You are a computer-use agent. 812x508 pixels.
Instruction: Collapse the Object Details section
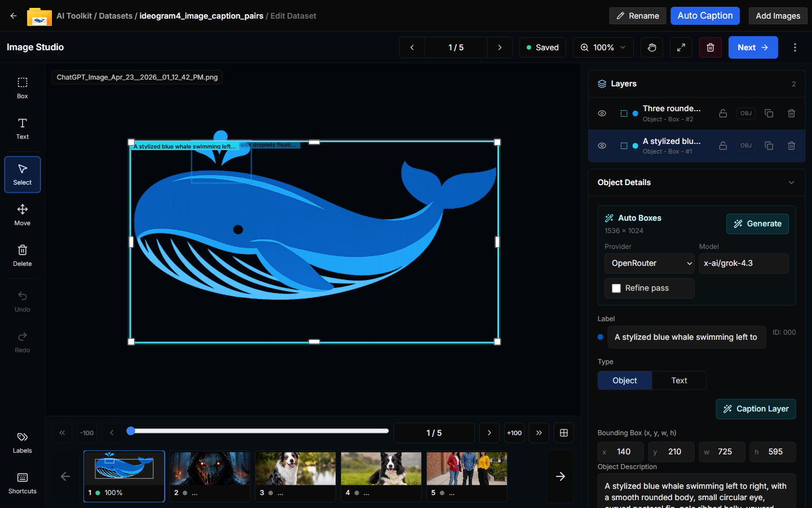click(x=791, y=182)
